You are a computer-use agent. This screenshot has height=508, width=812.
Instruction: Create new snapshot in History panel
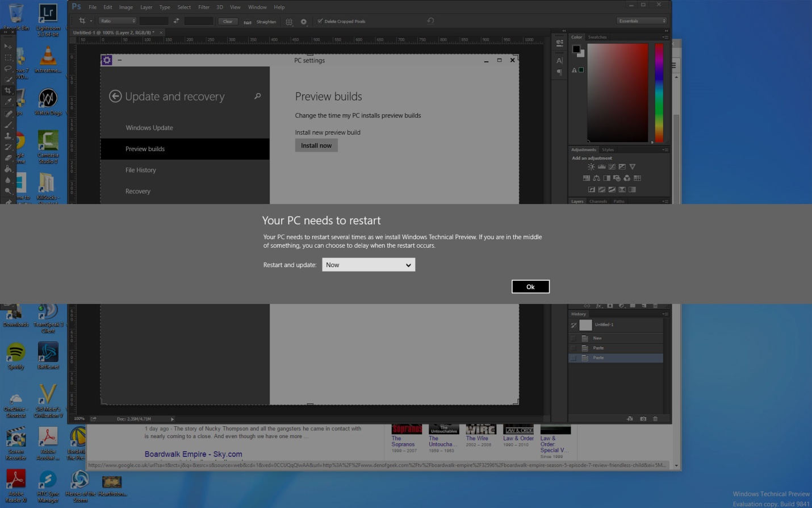pyautogui.click(x=643, y=419)
